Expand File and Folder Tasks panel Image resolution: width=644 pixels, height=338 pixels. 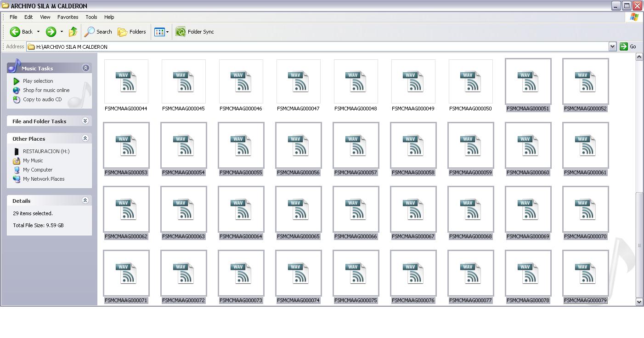coord(85,121)
